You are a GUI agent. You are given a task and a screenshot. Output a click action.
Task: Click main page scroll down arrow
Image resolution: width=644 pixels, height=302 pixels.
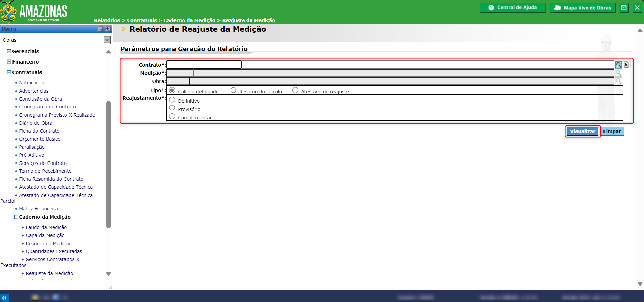(x=640, y=284)
